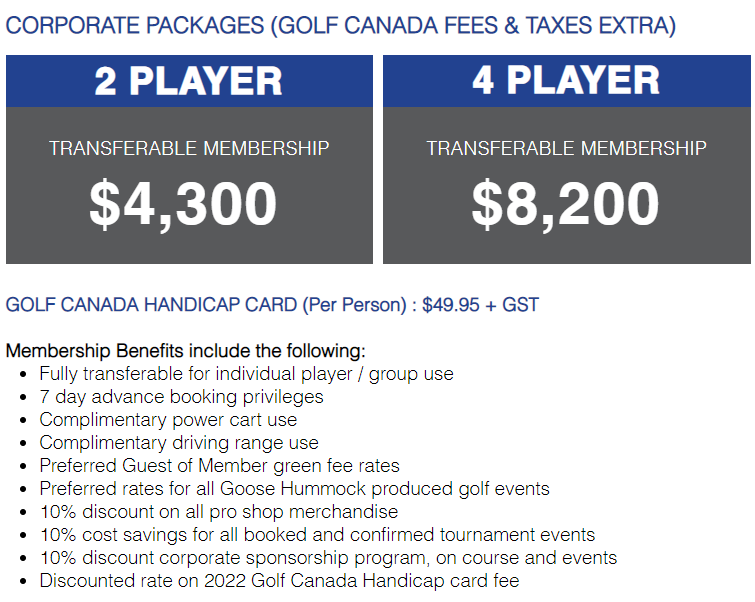Click Transferable Membership text in 4 Player box
This screenshot has width=755, height=602.
click(567, 148)
